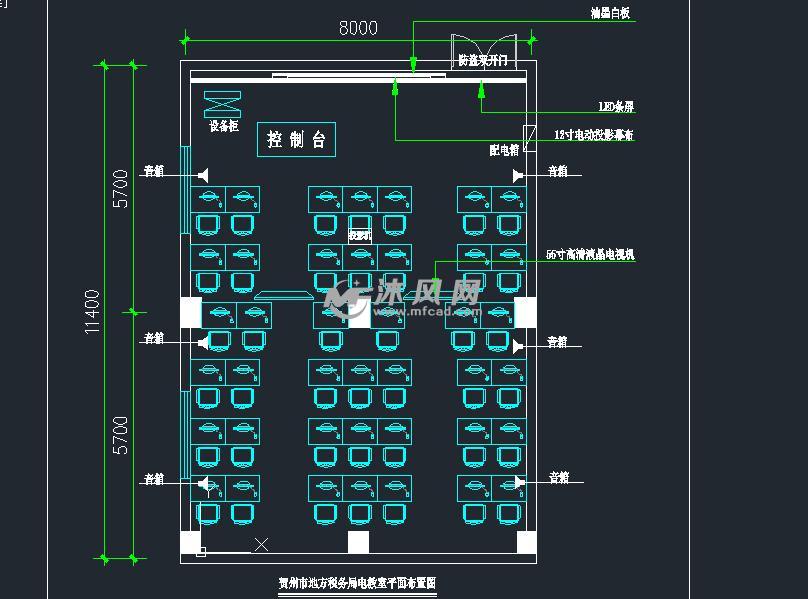Click the upper 5700 dimension text
Screen dimensions: 808x599
coord(120,188)
